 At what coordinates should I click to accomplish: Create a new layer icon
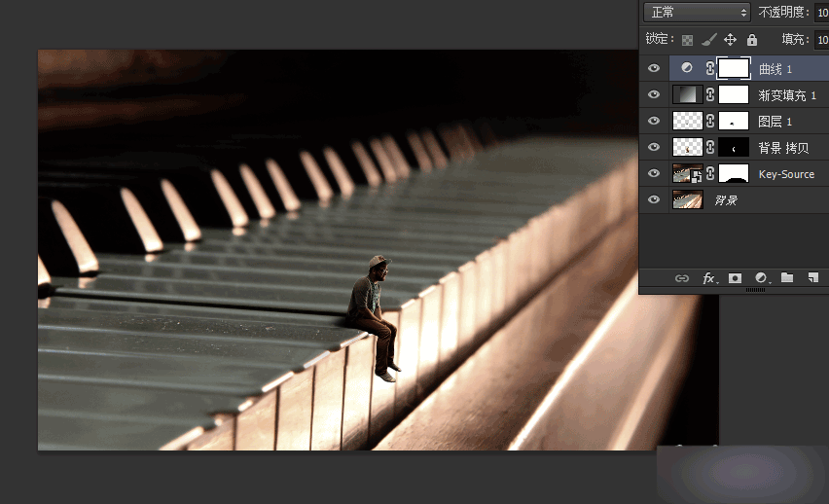click(813, 277)
